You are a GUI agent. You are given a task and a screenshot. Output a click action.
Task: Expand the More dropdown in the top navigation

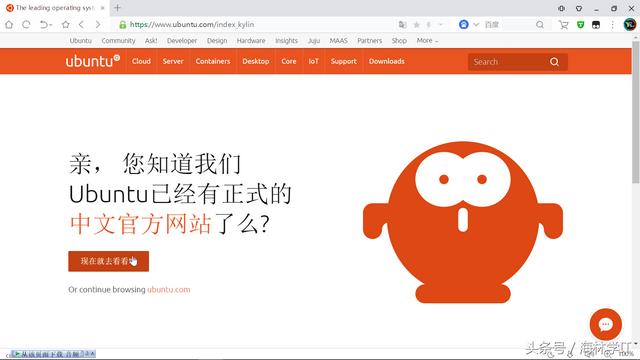427,40
